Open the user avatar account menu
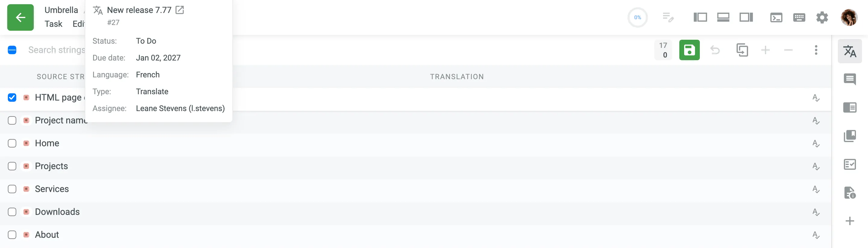868x248 pixels. 849,17
